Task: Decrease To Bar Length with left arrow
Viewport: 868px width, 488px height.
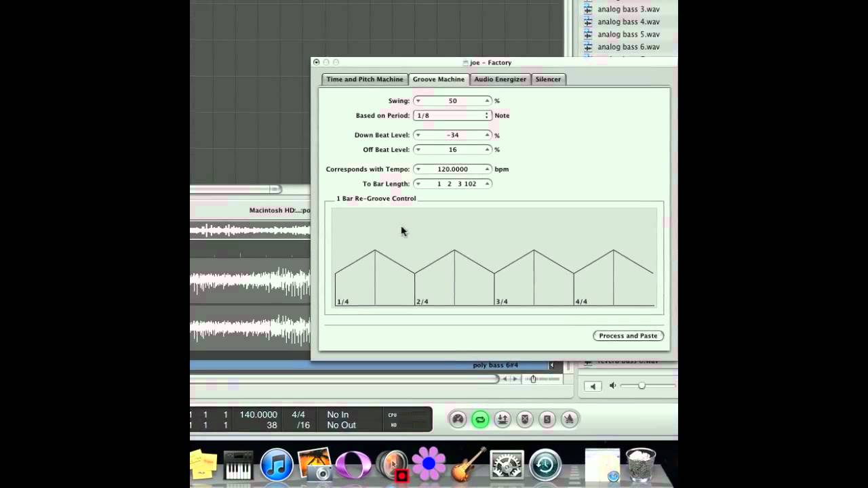Action: [x=418, y=184]
